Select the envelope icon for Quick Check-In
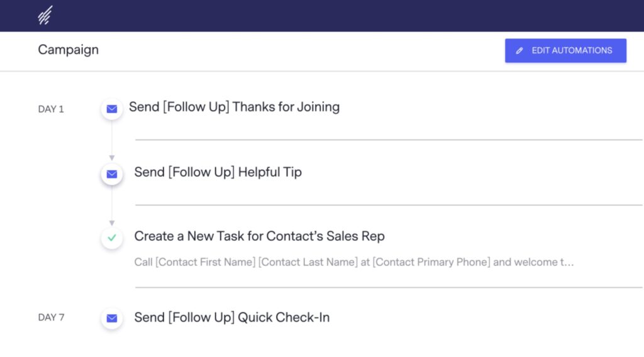Screen dimensions: 644x357 pos(112,319)
